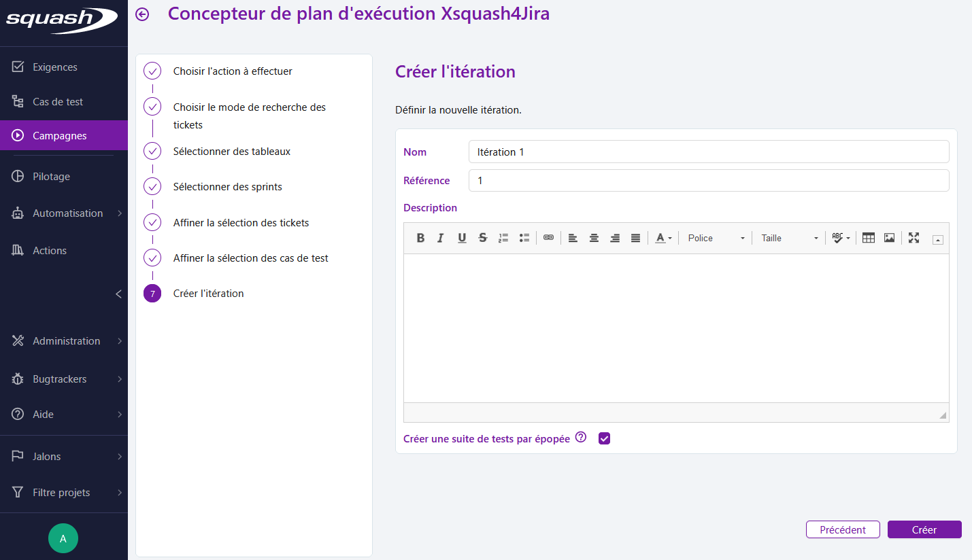
Task: Open the Exigences menu in the sidebar
Action: 55,67
